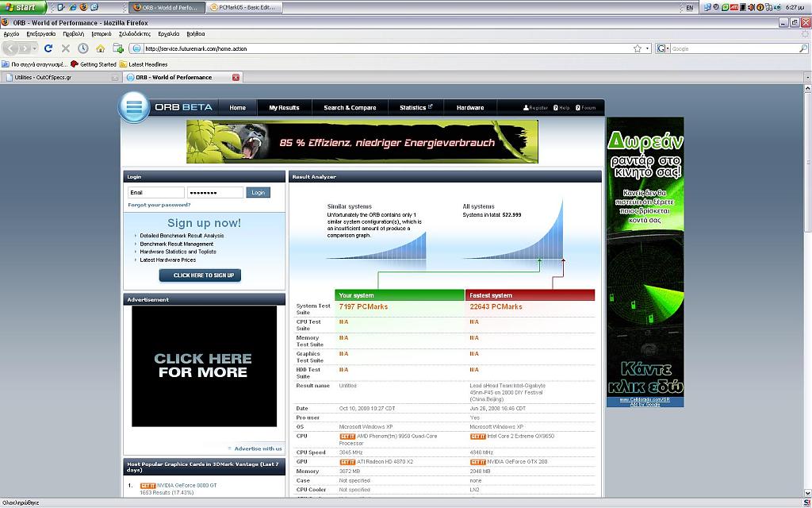The height and width of the screenshot is (508, 812).
Task: Click GET IT badge next to ATI Radeon HD 4870 X2
Action: pos(347,462)
